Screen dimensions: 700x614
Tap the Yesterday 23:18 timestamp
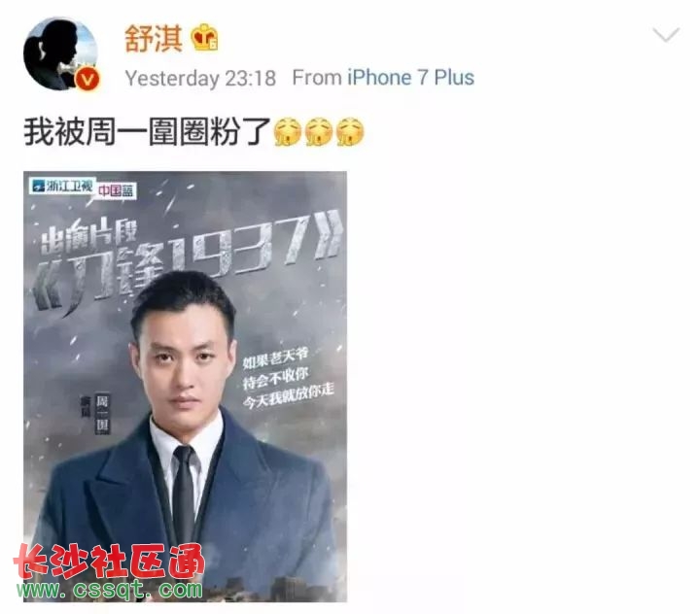(200, 78)
